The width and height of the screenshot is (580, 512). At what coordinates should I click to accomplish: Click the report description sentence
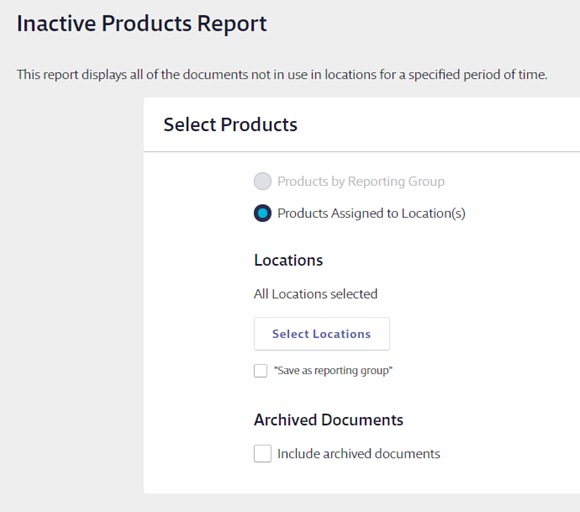click(282, 75)
